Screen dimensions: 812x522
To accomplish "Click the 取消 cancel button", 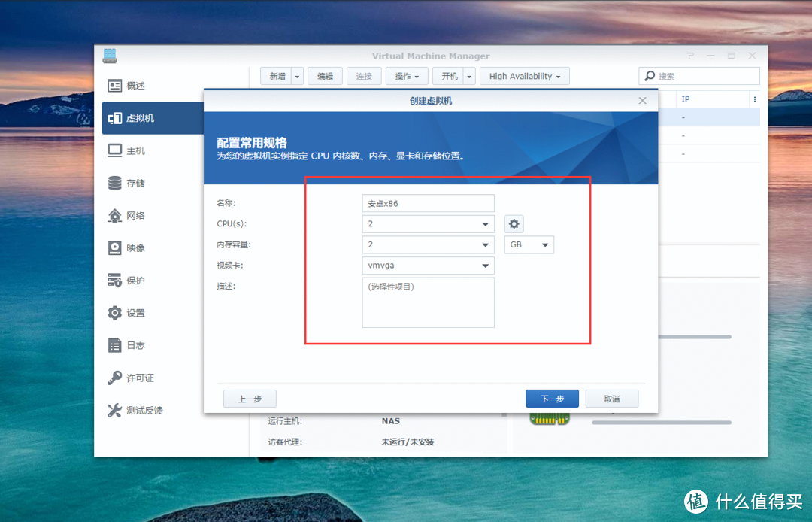I will 611,399.
